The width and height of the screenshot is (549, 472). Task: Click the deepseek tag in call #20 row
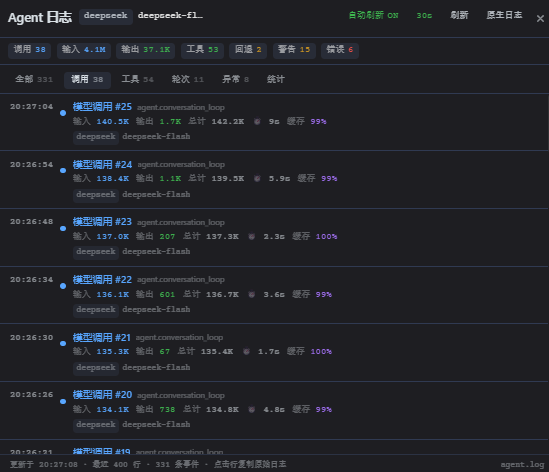[96, 425]
